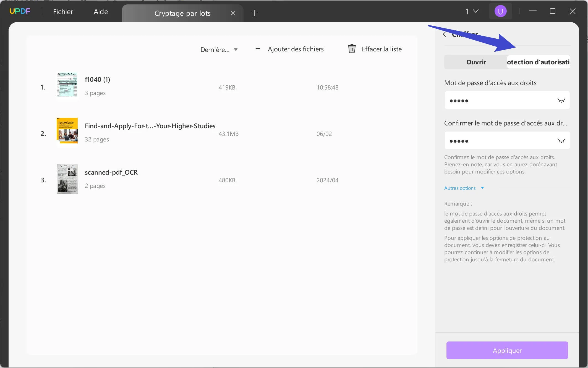Screen dimensions: 588x368
Task: Open the window count dropdown showing 1
Action: [x=472, y=11]
